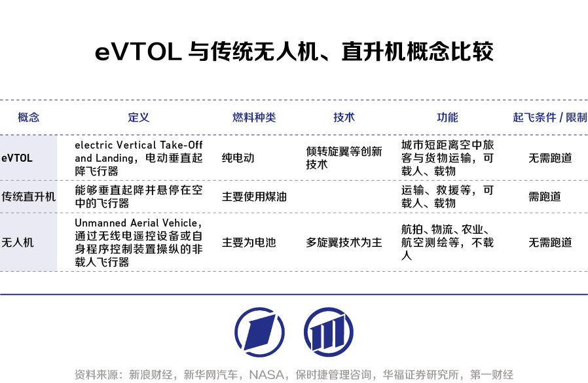Click the 纯电动 fuel cell
Viewport: 588px width, 383px height.
pyautogui.click(x=238, y=158)
